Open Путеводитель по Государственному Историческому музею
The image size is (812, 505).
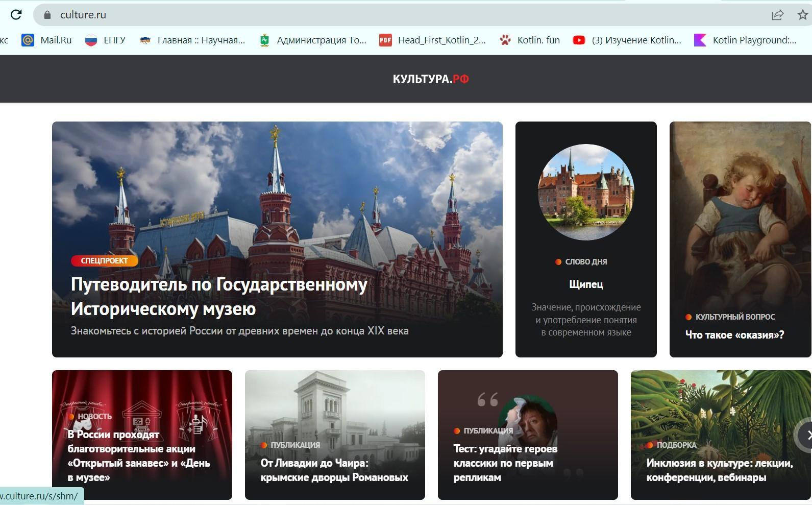click(219, 296)
